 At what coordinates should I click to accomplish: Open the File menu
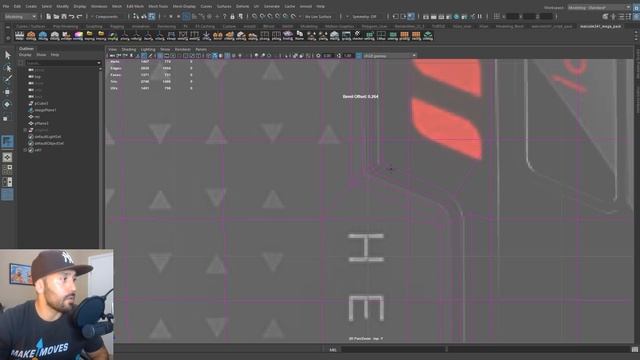tap(6, 7)
